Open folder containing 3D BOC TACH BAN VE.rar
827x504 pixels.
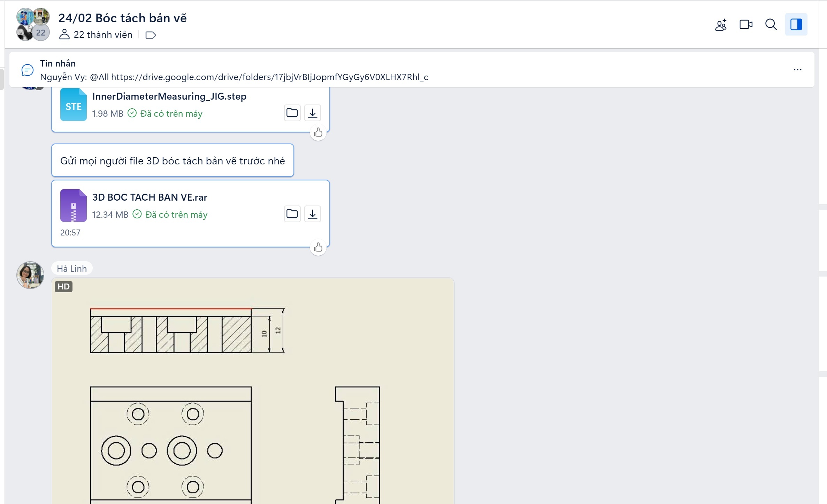[x=292, y=214]
